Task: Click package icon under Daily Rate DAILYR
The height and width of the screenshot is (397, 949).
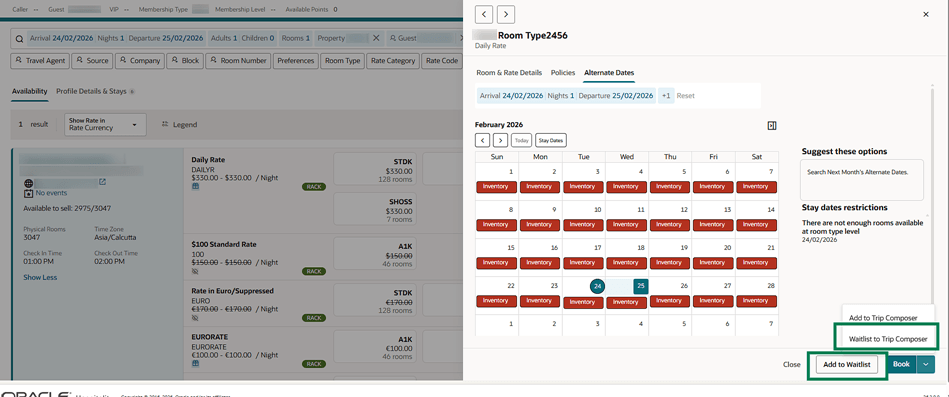Action: (x=195, y=187)
